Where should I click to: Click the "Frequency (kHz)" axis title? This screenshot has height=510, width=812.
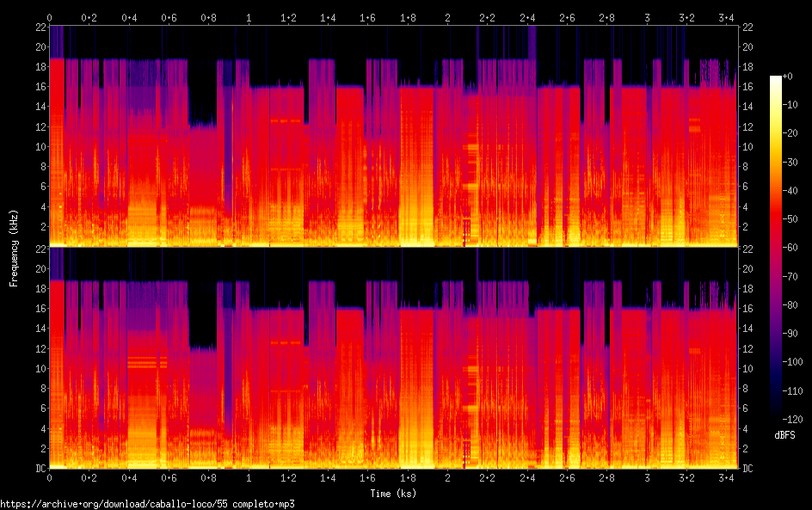[14, 248]
